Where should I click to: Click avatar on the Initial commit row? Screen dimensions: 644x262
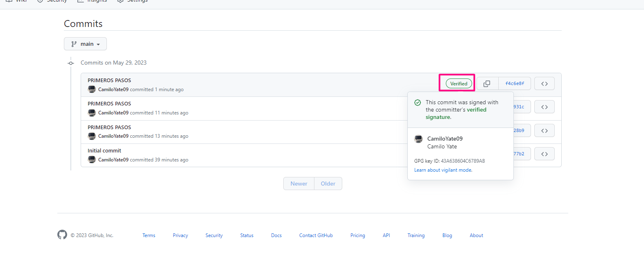[x=92, y=160]
